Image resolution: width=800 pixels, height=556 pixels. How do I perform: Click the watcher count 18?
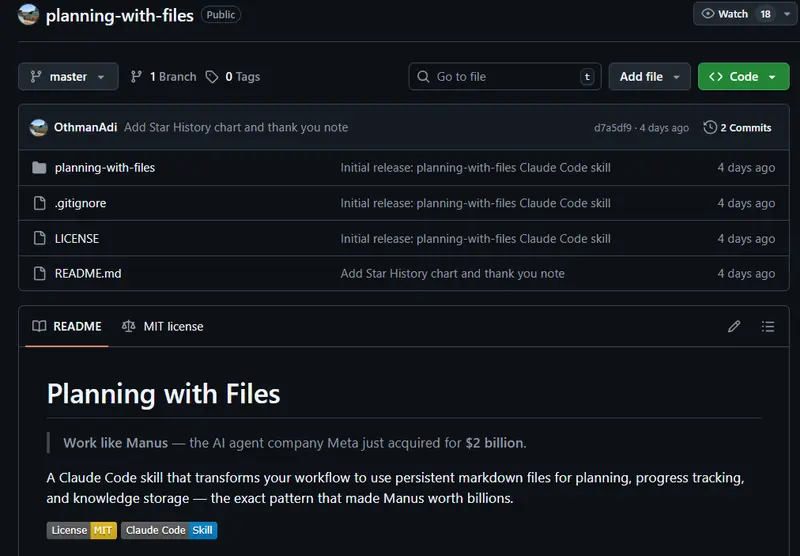pyautogui.click(x=765, y=14)
